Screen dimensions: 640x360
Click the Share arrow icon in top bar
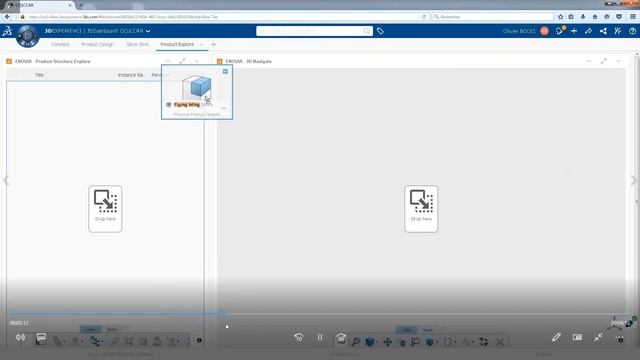pos(589,31)
